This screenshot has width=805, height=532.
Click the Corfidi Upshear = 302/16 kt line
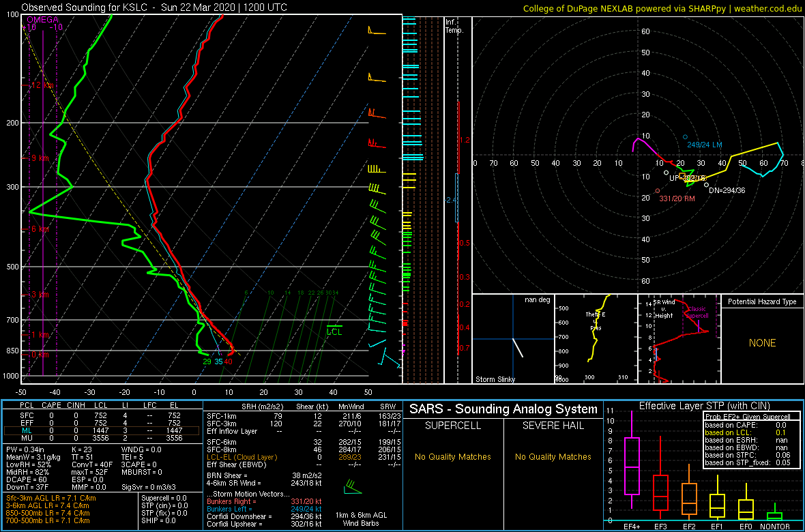pos(264,524)
